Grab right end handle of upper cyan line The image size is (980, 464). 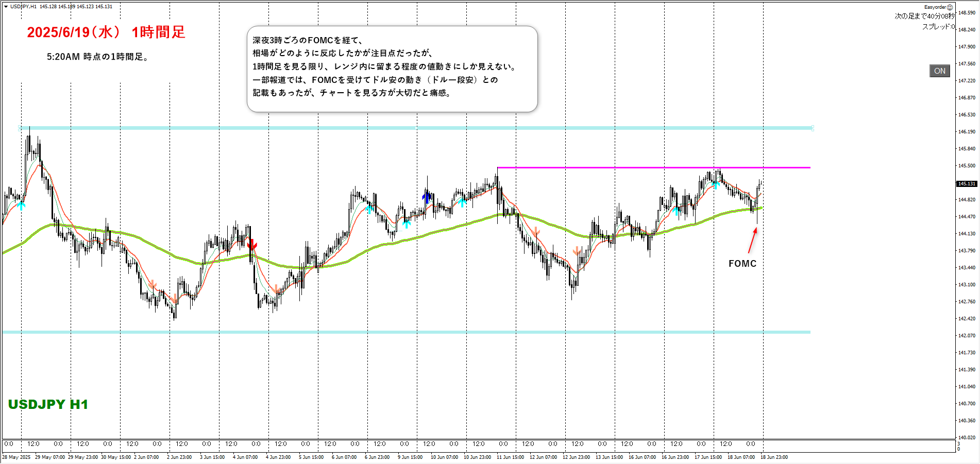[812, 128]
